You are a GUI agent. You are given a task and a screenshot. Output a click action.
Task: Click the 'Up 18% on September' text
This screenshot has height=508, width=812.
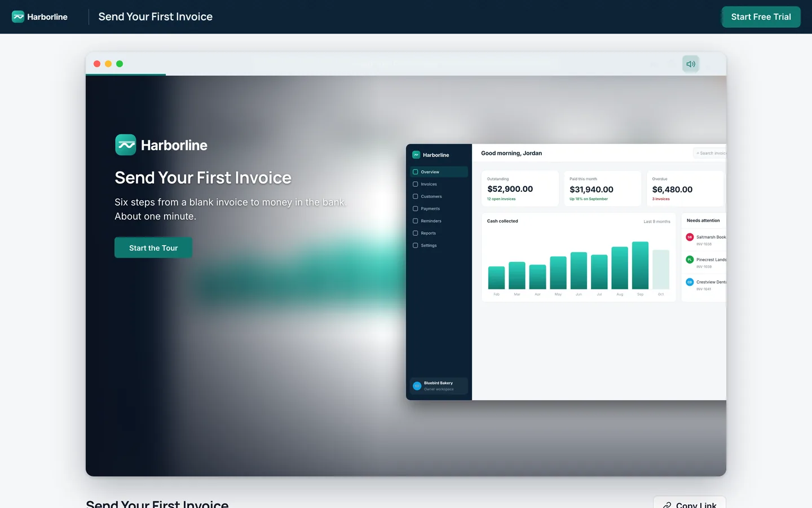tap(589, 199)
